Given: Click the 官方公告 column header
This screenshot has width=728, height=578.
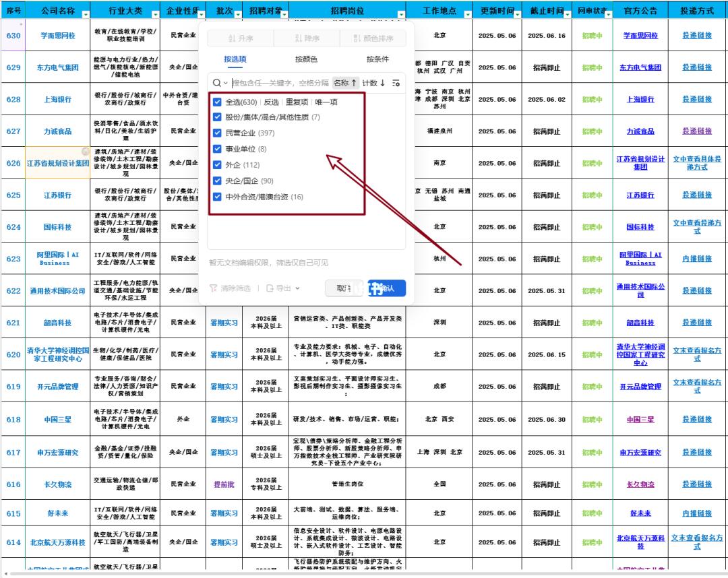Looking at the screenshot, I should 640,10.
